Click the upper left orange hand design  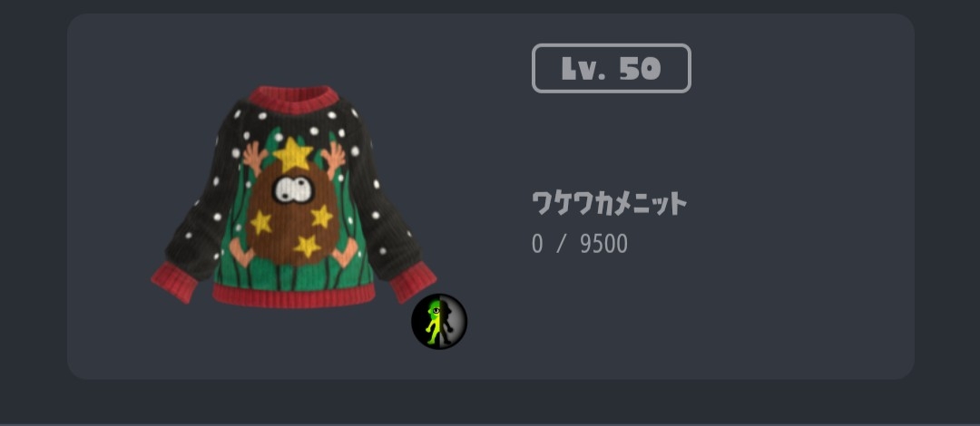255,158
